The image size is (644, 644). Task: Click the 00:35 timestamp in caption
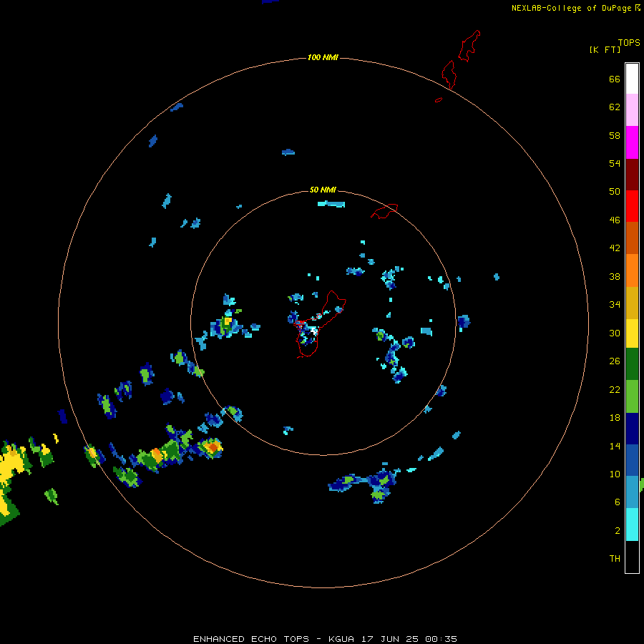[441, 639]
